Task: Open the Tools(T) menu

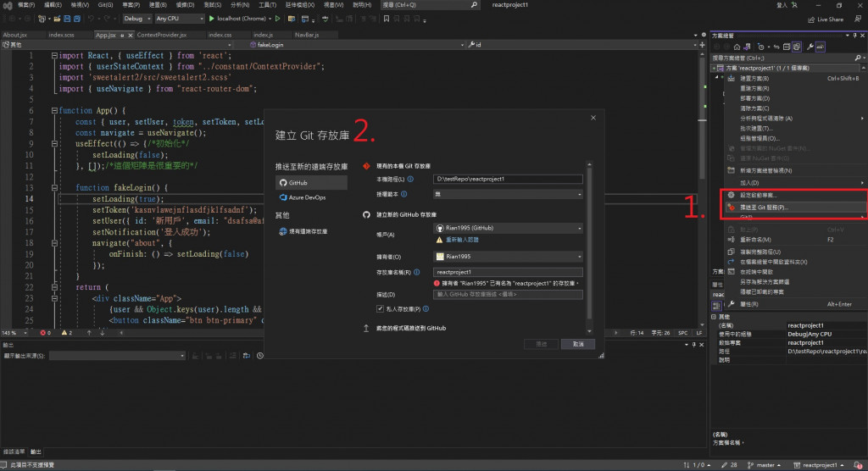Action: pos(267,4)
